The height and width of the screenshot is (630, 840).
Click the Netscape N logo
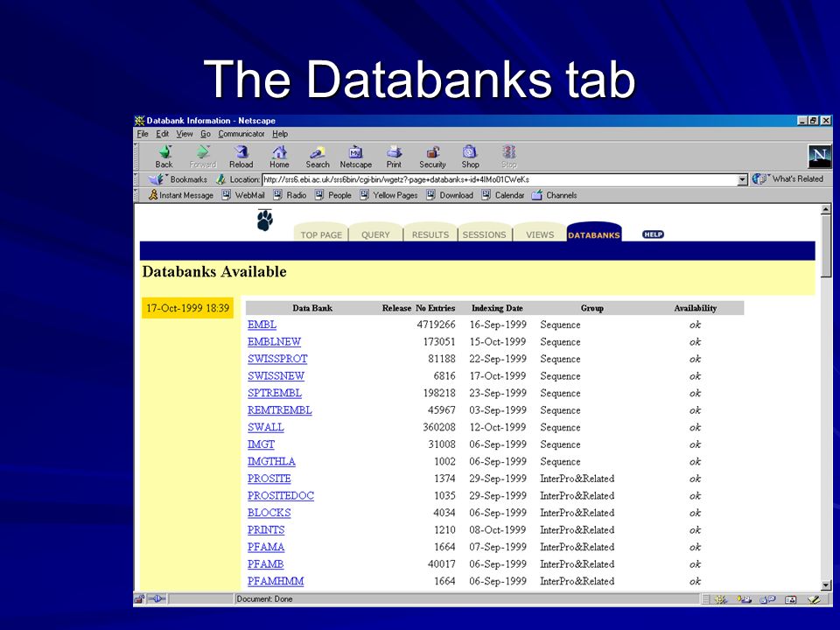tap(819, 156)
